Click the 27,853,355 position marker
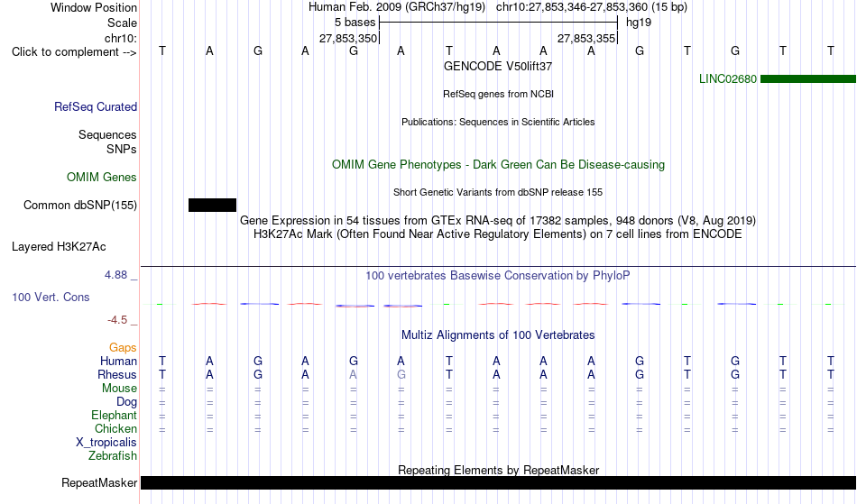 (x=586, y=38)
